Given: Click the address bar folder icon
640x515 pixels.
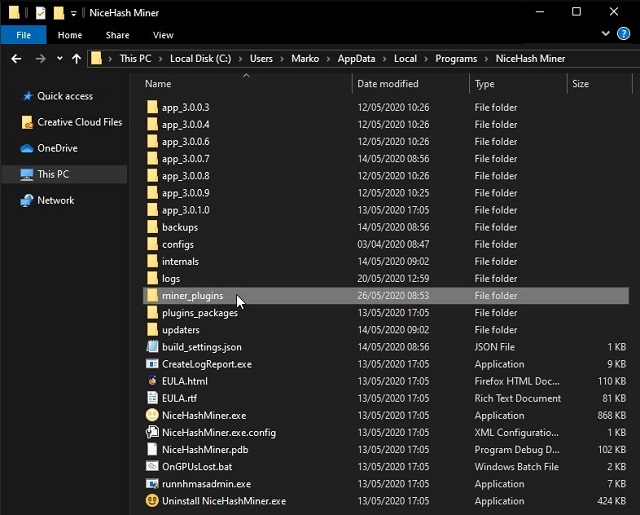Looking at the screenshot, I should click(96, 58).
